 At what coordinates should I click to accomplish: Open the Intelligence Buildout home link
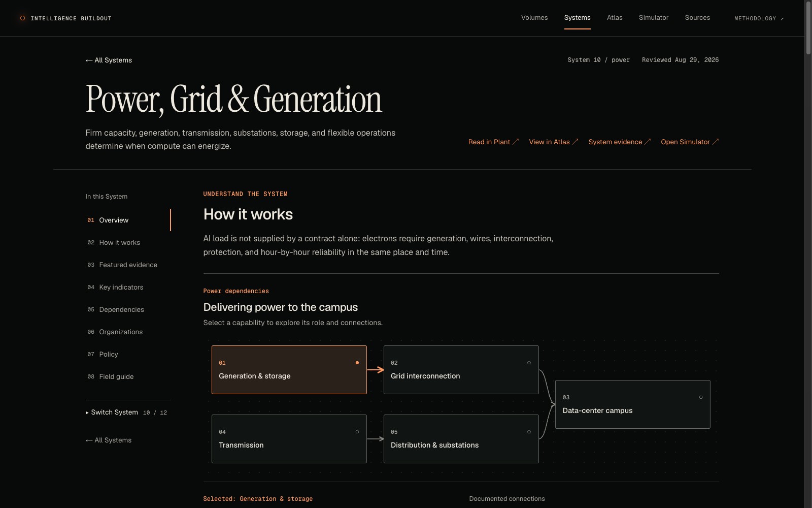65,18
